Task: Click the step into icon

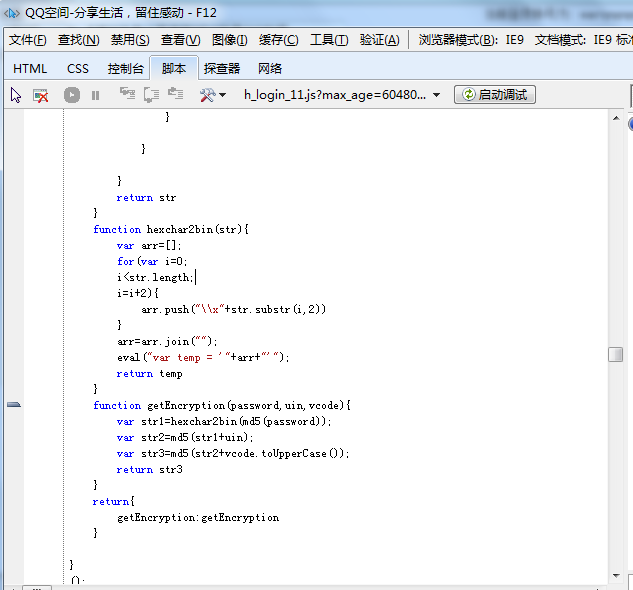Action: [127, 94]
